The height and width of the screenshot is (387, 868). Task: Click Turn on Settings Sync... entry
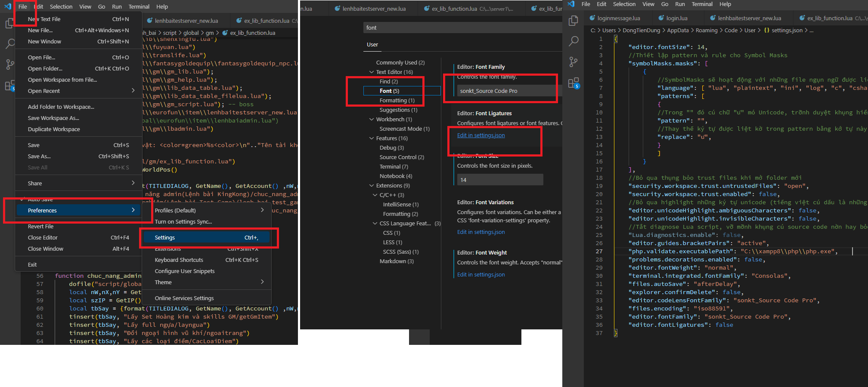coord(206,221)
